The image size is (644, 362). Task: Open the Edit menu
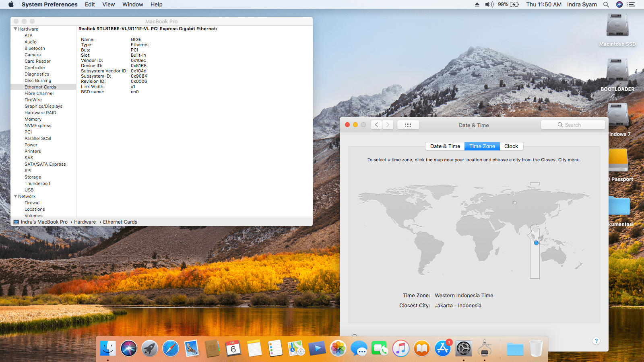click(90, 4)
